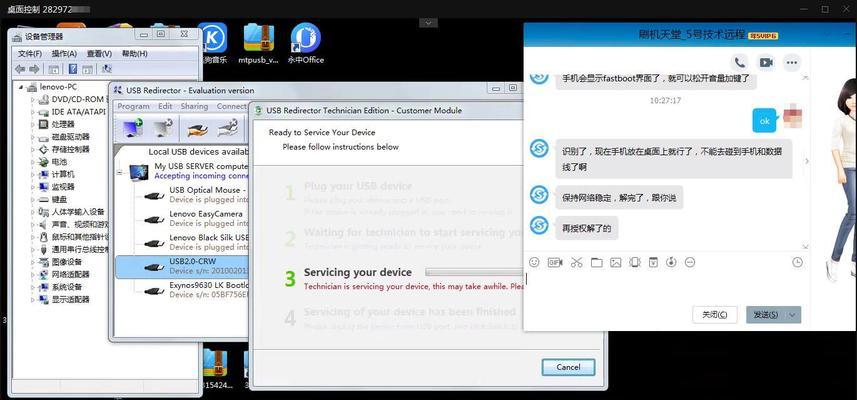Open chat history with the clock icon
857x400 pixels.
pyautogui.click(x=797, y=262)
